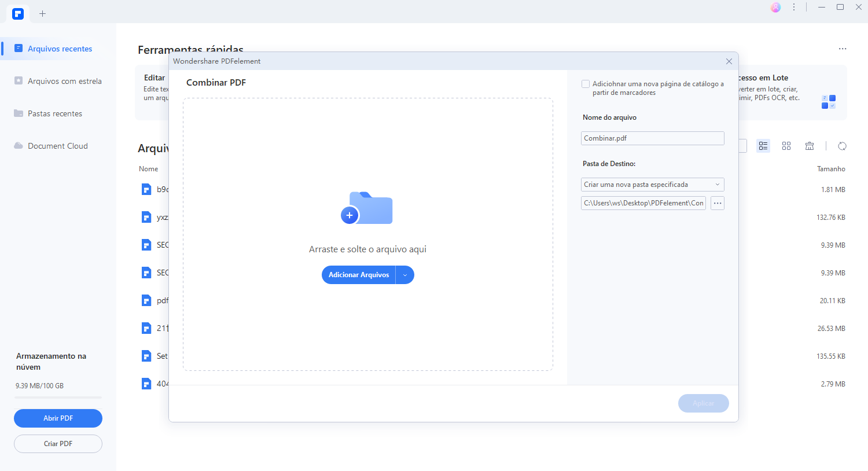Enable catalog page from bookmarks option
This screenshot has width=868, height=471.
pos(586,84)
